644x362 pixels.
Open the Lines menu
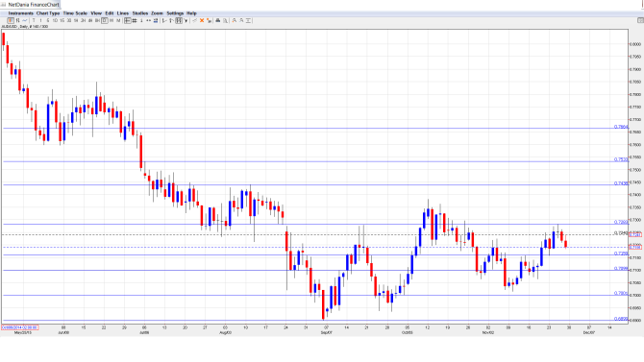pos(123,13)
